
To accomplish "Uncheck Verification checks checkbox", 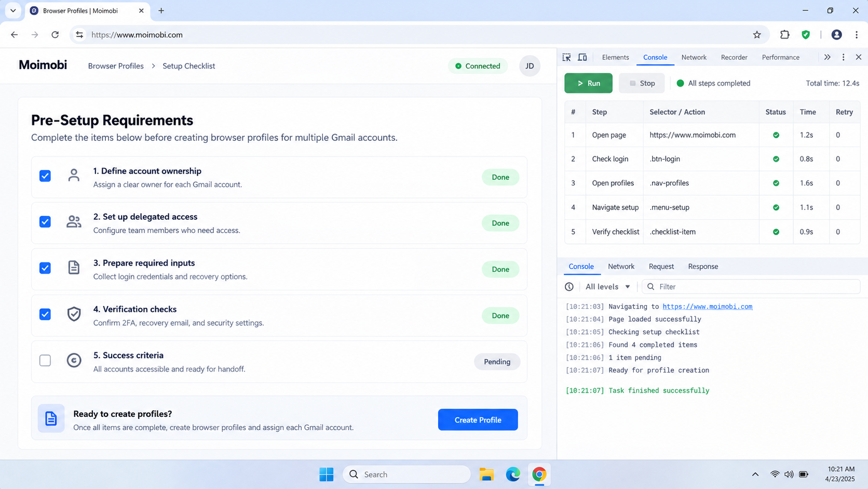I will pyautogui.click(x=45, y=314).
